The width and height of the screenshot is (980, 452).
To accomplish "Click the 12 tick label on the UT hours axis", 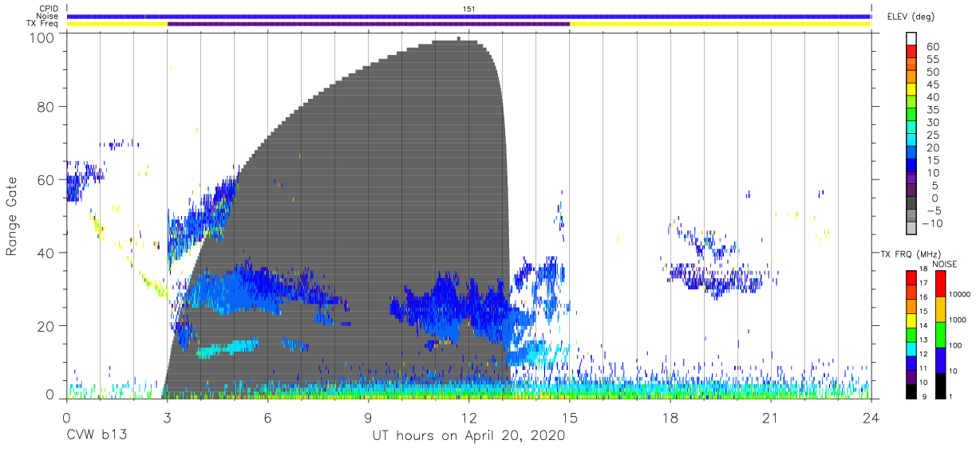I will point(469,417).
